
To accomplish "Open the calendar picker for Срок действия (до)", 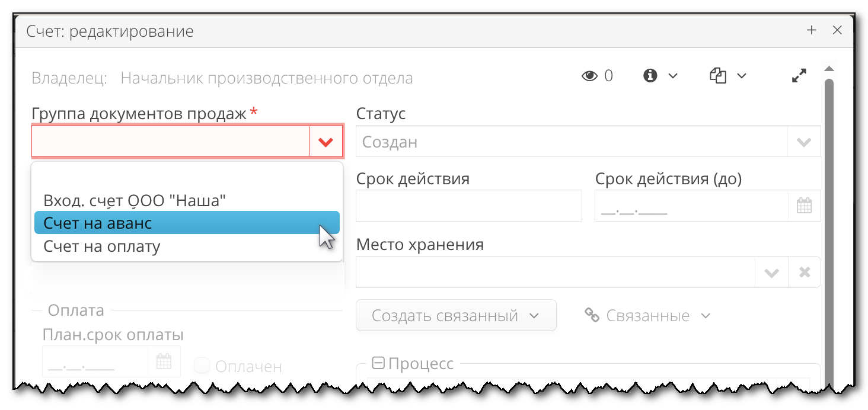I will coord(804,205).
